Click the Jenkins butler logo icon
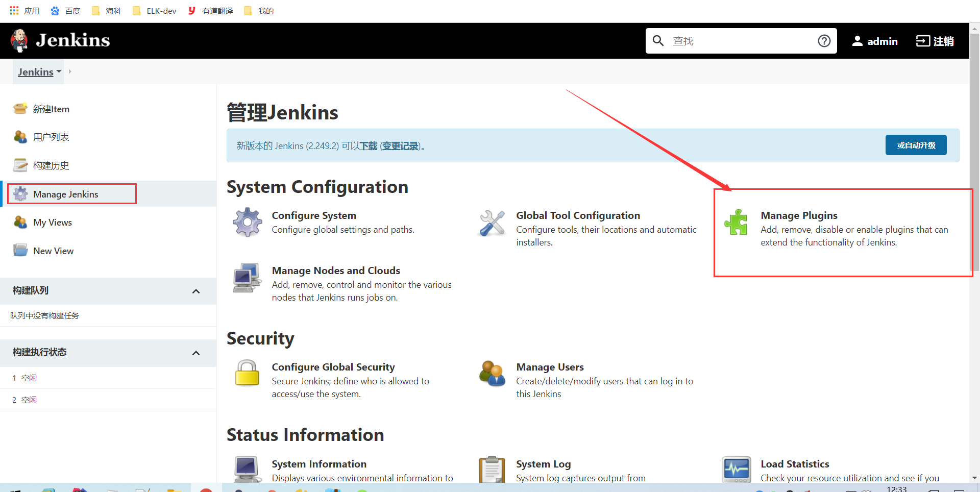The height and width of the screenshot is (492, 980). pyautogui.click(x=19, y=41)
